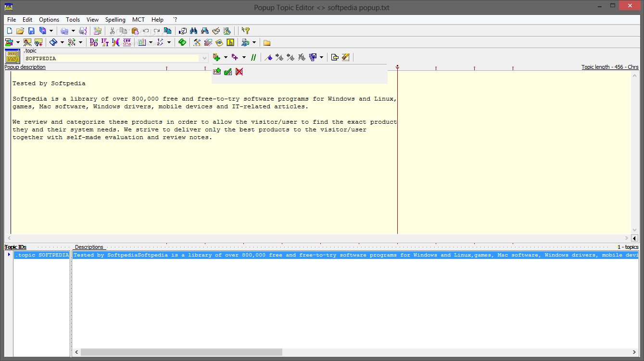644x361 pixels.
Task: Click the Descriptions horizontal scrollbar thumb
Action: [x=181, y=352]
